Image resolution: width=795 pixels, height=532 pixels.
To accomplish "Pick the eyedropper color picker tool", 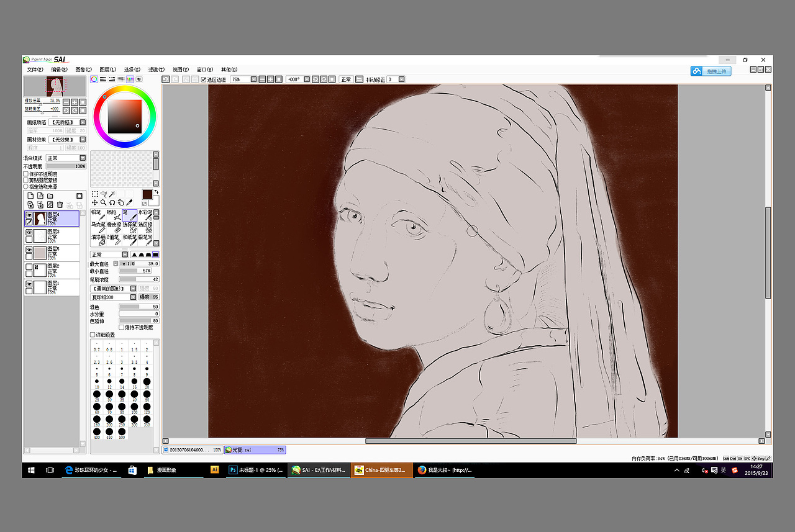I will click(129, 202).
